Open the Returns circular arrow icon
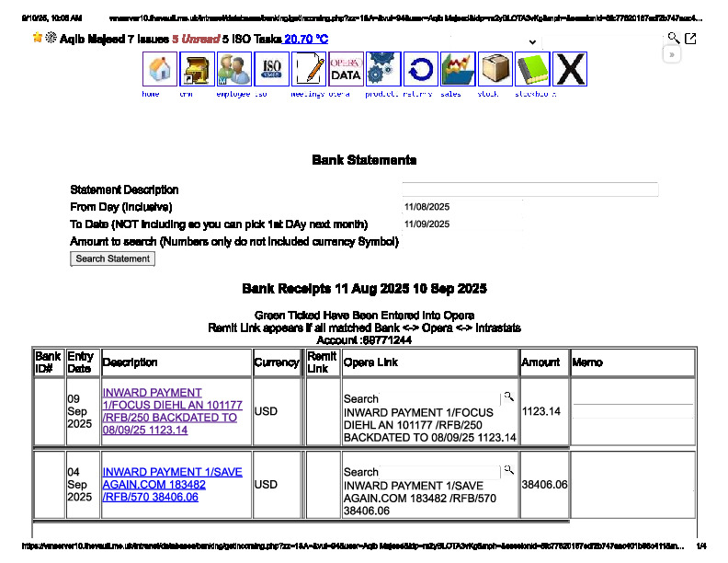 [421, 69]
